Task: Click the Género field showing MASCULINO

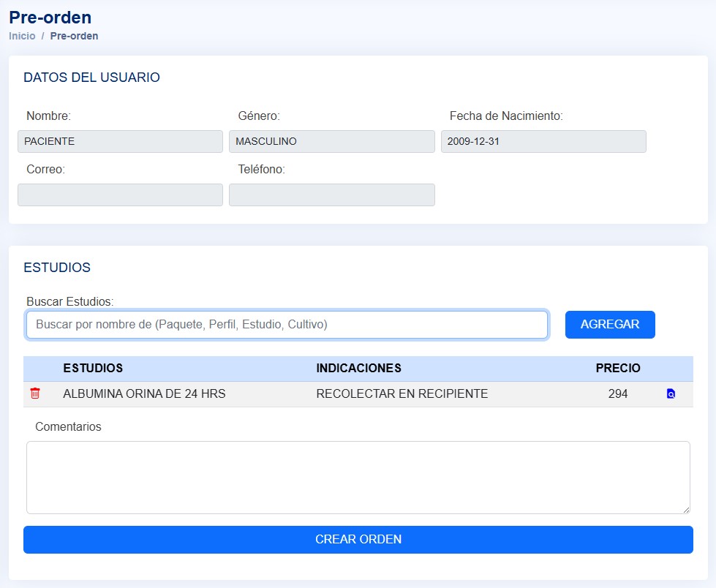Action: 331,141
